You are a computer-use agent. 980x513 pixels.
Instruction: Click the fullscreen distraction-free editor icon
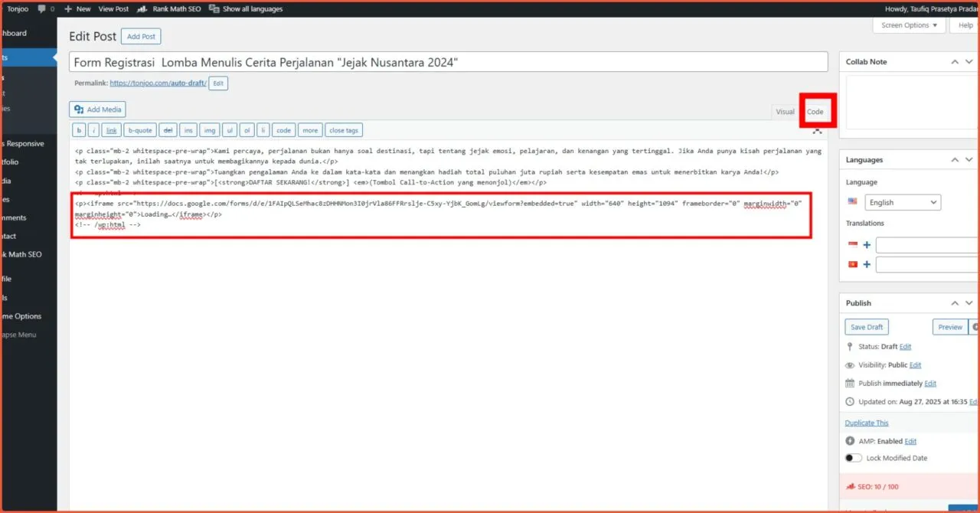coord(817,131)
